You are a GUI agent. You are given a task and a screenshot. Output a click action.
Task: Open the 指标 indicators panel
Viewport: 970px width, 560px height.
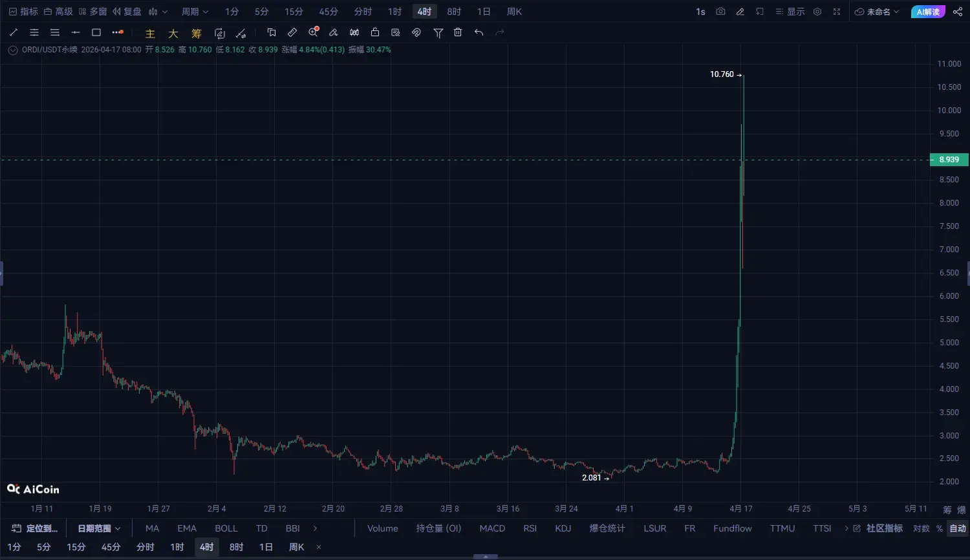click(24, 12)
